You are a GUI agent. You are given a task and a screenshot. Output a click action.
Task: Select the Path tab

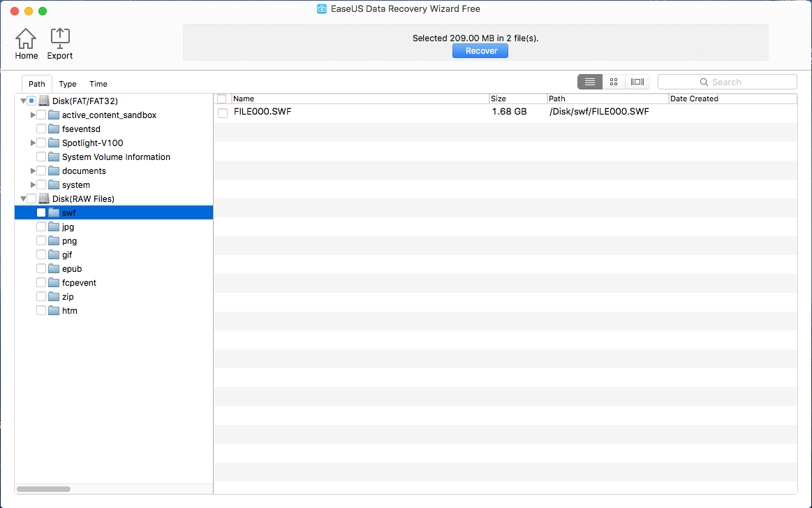[x=37, y=83]
